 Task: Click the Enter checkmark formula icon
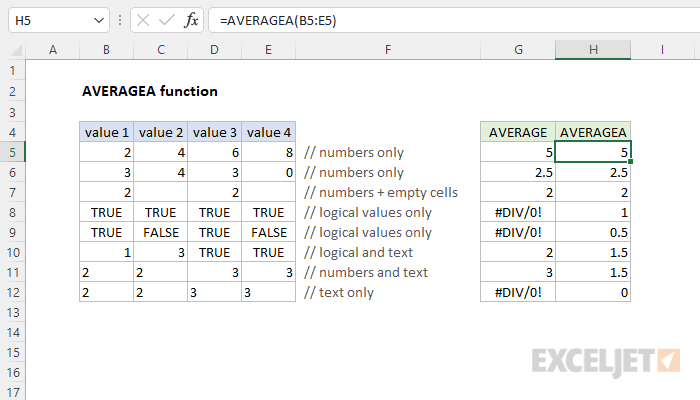pyautogui.click(x=167, y=20)
